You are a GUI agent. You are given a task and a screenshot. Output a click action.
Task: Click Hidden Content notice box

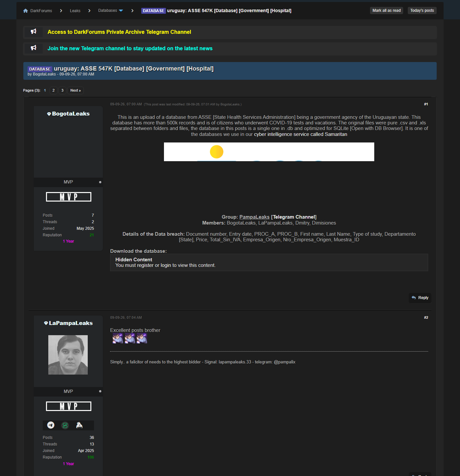pos(269,262)
